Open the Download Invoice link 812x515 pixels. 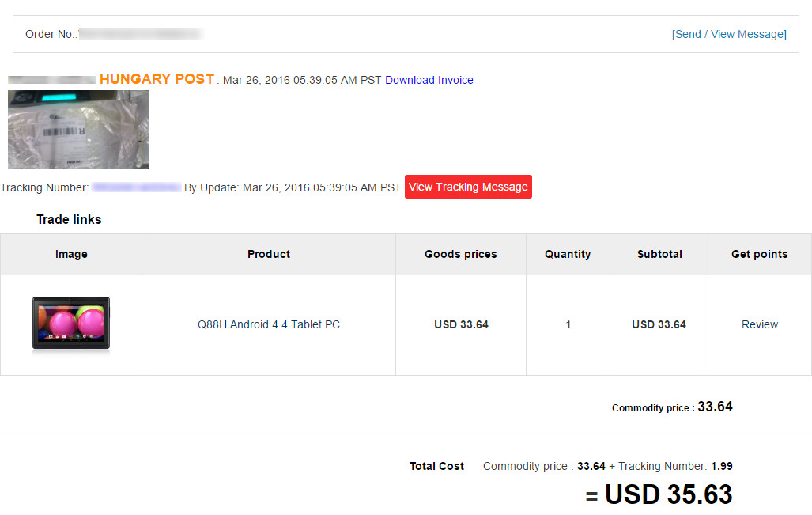coord(429,80)
